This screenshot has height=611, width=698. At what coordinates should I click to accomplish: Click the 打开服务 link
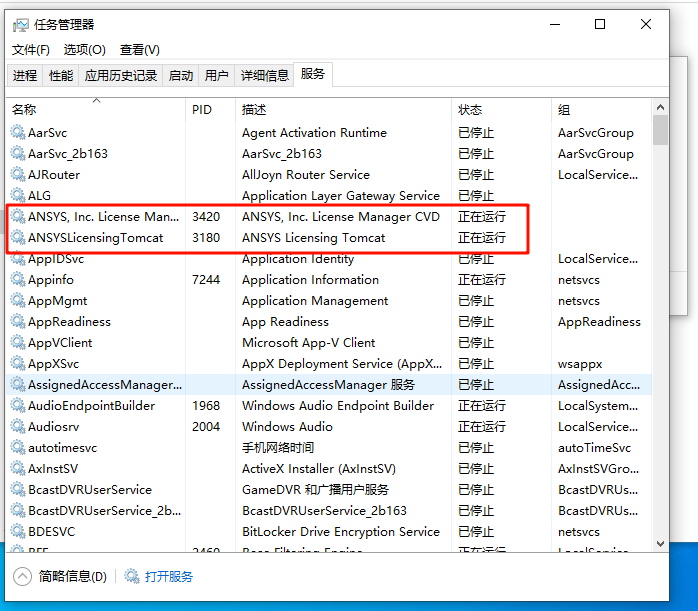pos(169,576)
